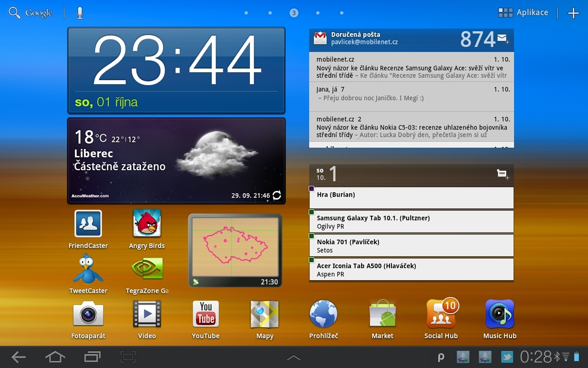Viewport: 588px width, 368px height.
Task: Tap the voice search microphone
Action: (x=79, y=12)
